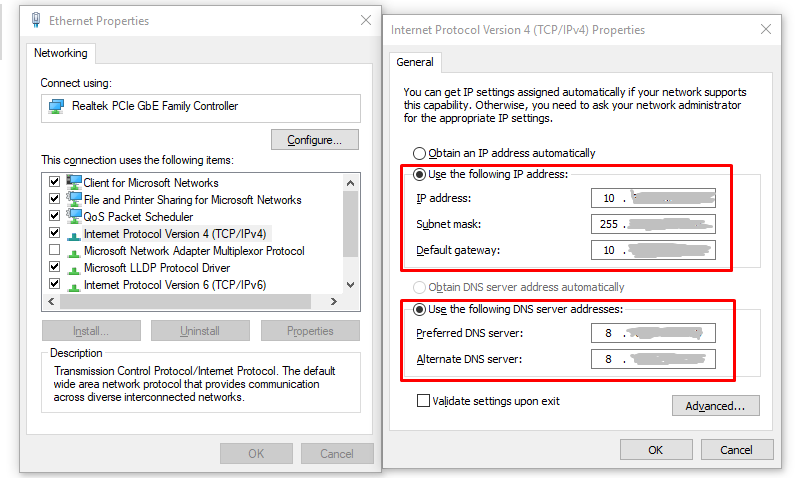
Task: Toggle Validate settings upon exit checkbox
Action: click(423, 401)
